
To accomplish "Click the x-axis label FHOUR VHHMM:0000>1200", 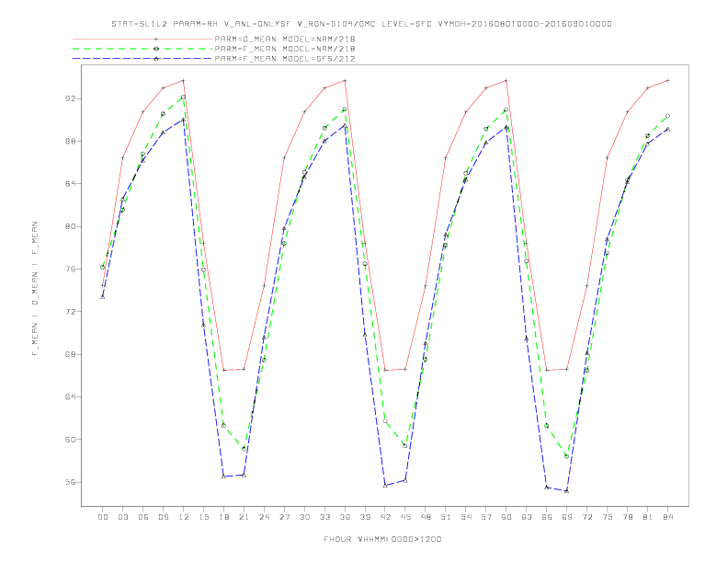I will coord(382,539).
